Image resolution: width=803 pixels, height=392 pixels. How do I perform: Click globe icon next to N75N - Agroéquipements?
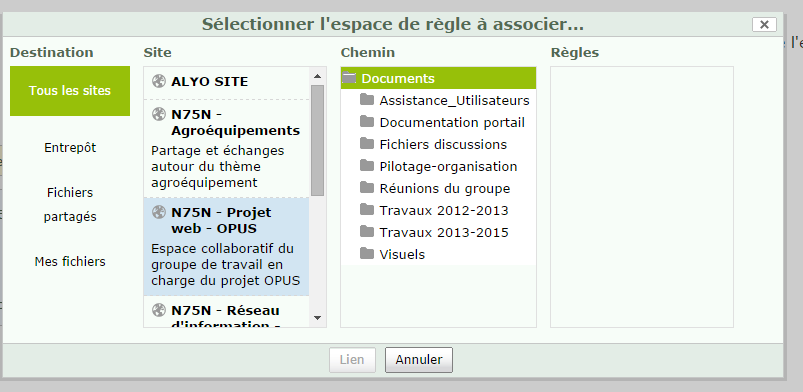point(159,114)
